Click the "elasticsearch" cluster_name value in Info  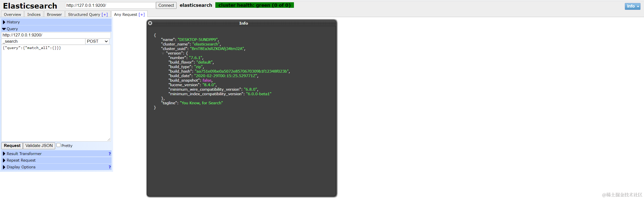pyautogui.click(x=206, y=44)
